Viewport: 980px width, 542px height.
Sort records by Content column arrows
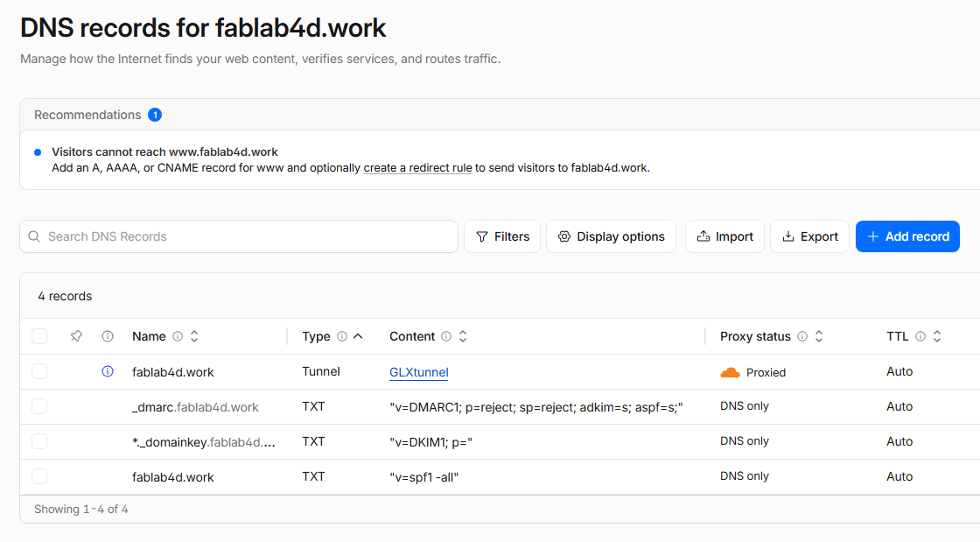pyautogui.click(x=463, y=336)
